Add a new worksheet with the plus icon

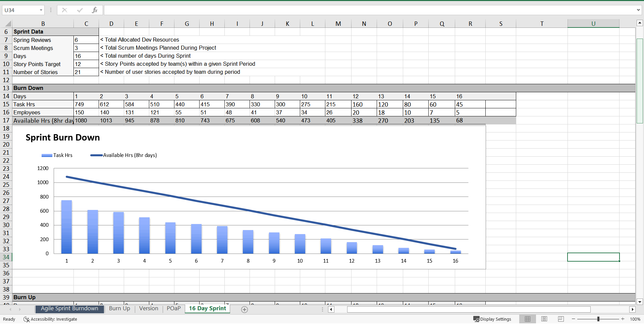point(245,310)
